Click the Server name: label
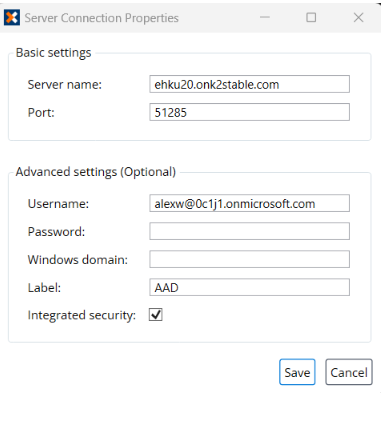This screenshot has height=430, width=385. click(x=65, y=85)
